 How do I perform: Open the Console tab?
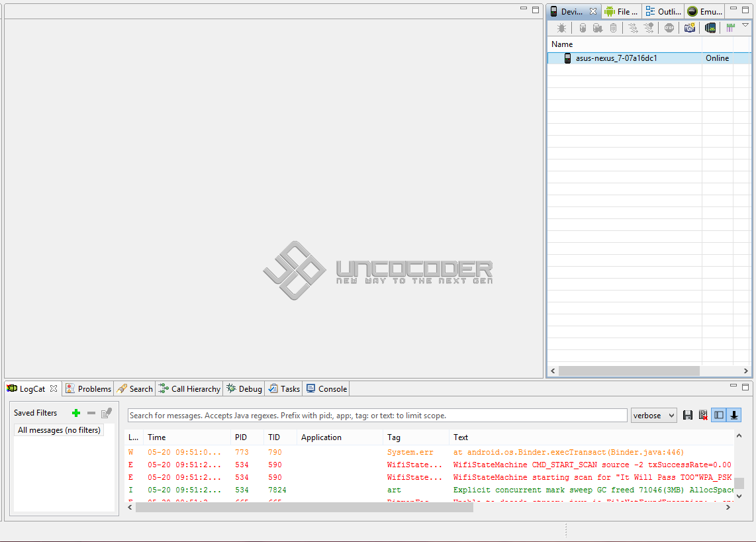pyautogui.click(x=327, y=388)
